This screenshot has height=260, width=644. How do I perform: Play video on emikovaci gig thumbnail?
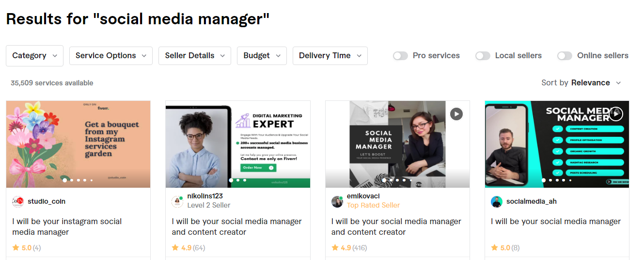click(x=456, y=114)
